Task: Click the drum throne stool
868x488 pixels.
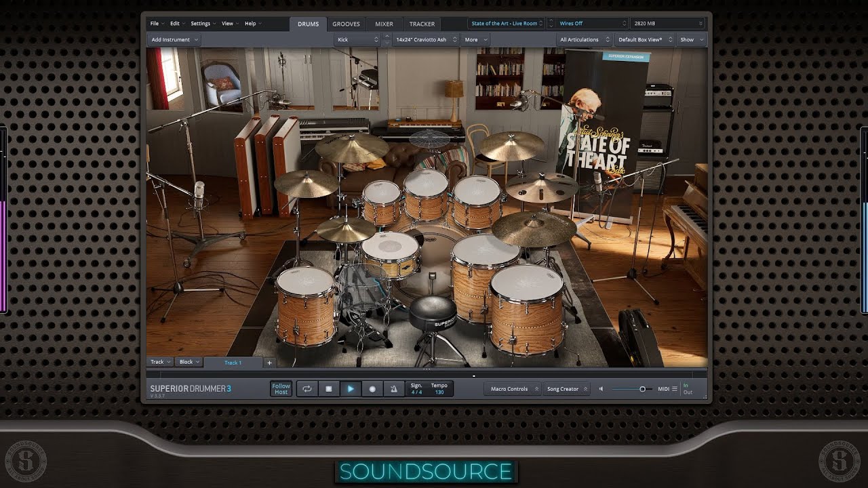Action: click(433, 315)
